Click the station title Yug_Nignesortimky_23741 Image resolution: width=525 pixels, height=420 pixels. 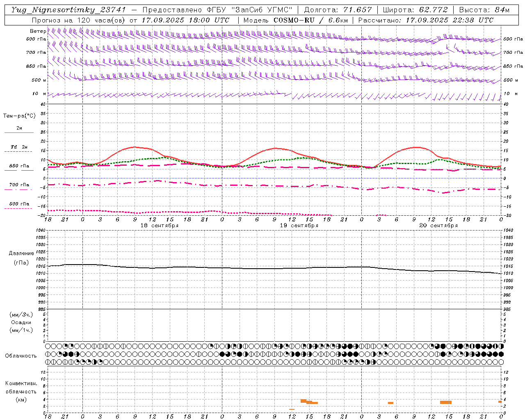68,10
